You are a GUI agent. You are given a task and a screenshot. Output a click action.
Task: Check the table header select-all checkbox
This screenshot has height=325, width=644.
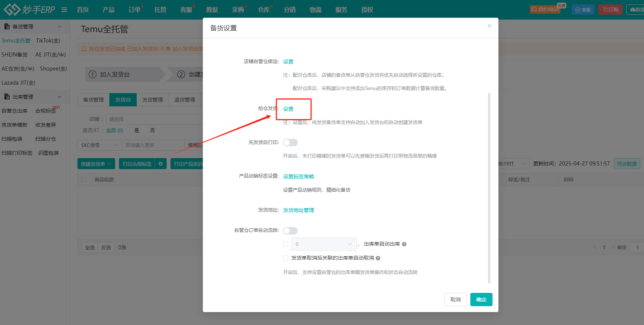coord(84,179)
